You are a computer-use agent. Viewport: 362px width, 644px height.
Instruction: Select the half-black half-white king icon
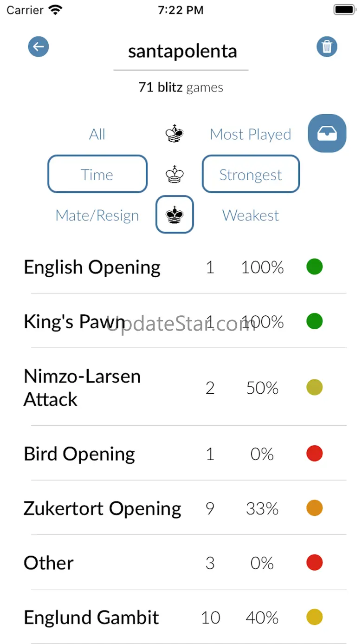click(175, 135)
